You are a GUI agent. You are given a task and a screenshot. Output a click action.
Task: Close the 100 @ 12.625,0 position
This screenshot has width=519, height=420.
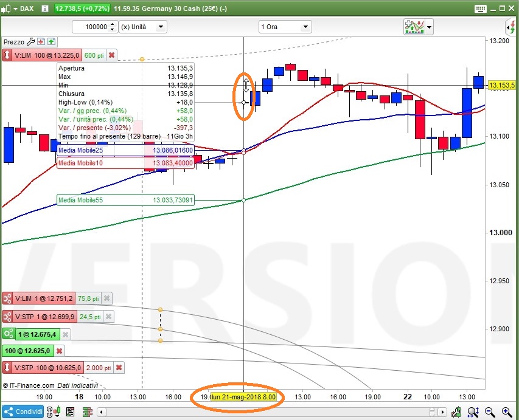[59, 351]
